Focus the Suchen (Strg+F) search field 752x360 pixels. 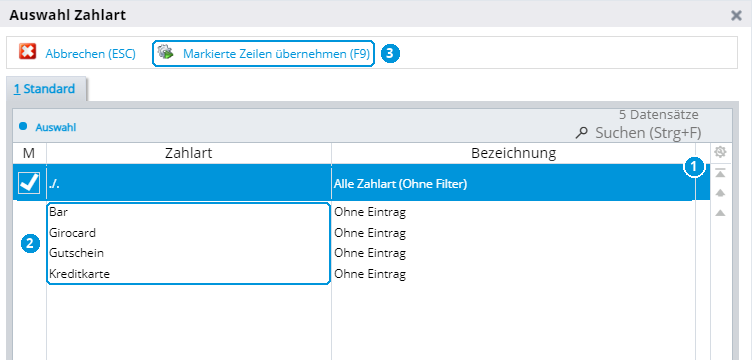point(648,133)
